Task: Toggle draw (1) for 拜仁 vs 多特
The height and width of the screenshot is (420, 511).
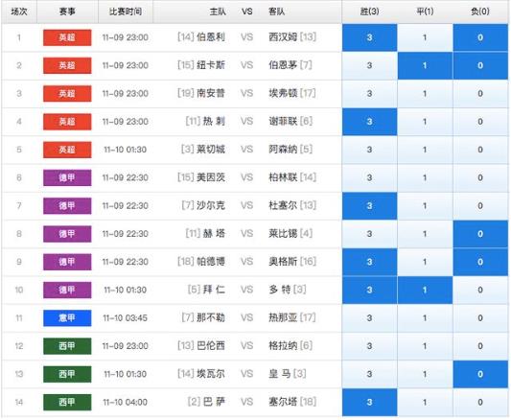Action: coord(425,290)
